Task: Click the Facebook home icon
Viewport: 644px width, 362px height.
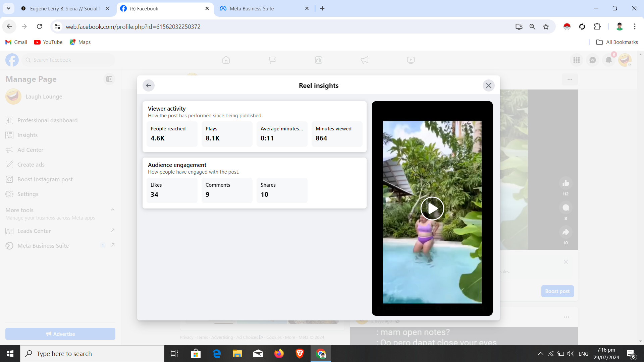Action: click(x=226, y=60)
